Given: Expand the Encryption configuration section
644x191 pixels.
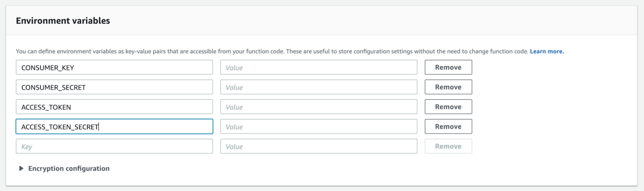Looking at the screenshot, I should [x=21, y=168].
